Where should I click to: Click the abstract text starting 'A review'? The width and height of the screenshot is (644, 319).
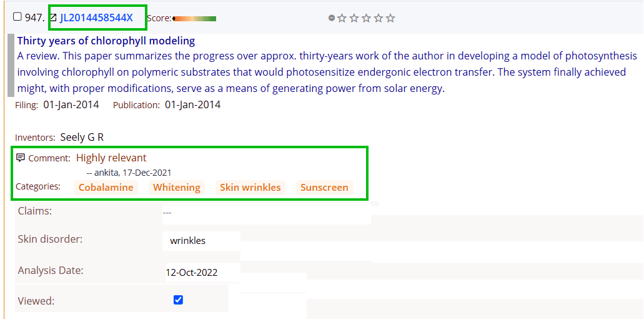click(327, 73)
